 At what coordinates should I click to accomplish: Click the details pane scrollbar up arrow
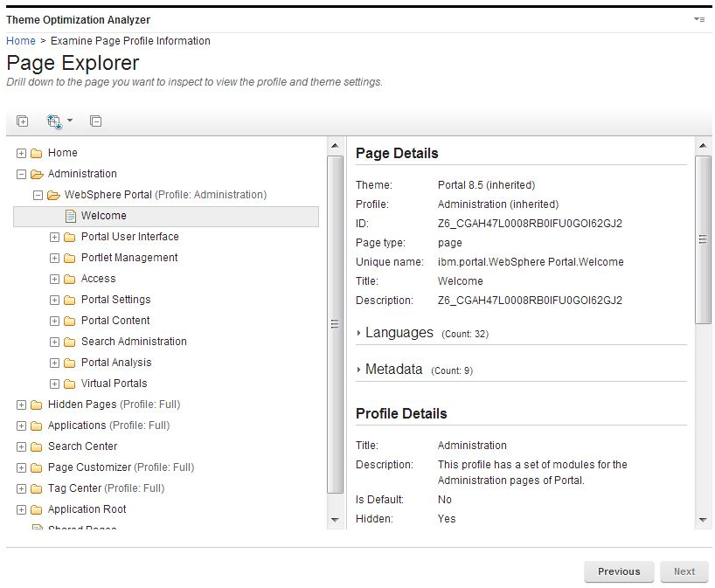point(703,146)
